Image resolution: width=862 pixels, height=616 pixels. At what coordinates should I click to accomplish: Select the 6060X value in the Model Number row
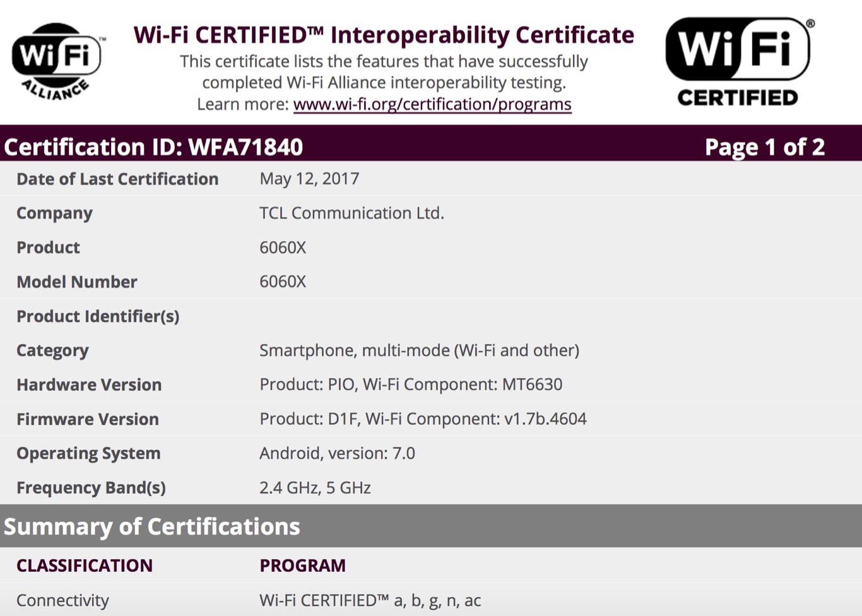click(283, 281)
